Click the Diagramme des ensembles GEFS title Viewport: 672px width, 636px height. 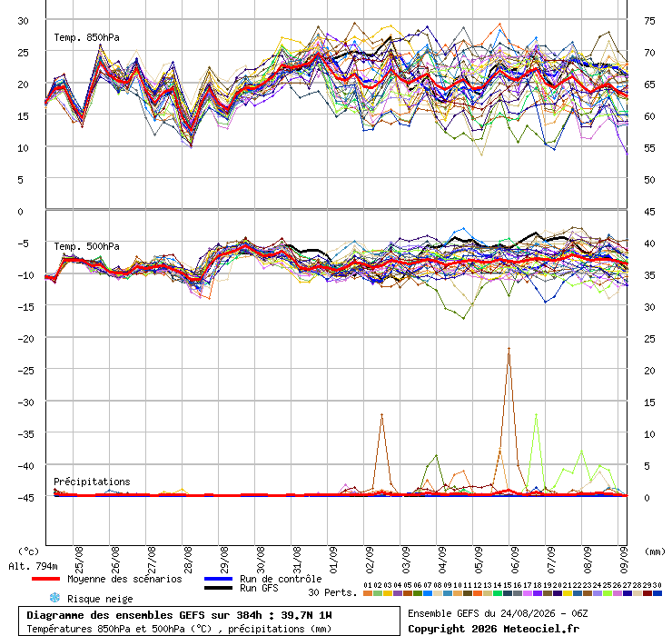tap(179, 615)
